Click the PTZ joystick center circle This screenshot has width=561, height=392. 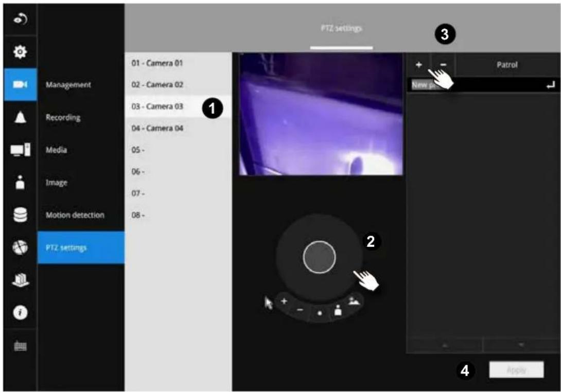[x=319, y=257]
